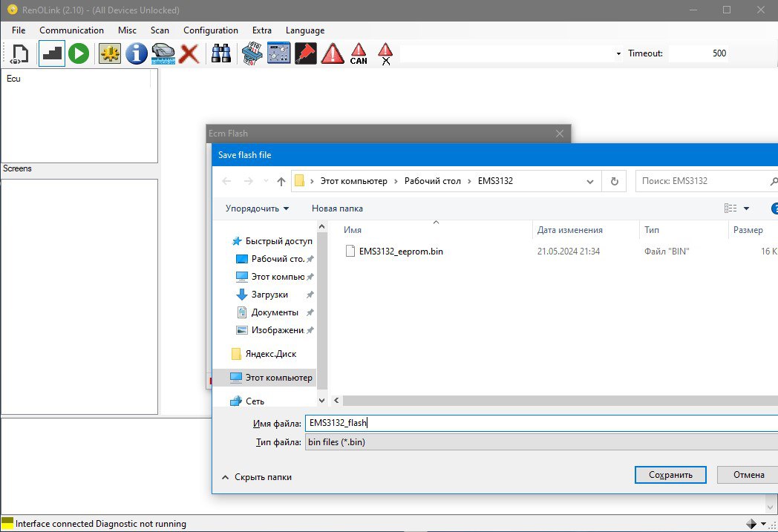Click the blue info icon
This screenshot has width=778, height=532.
136,53
